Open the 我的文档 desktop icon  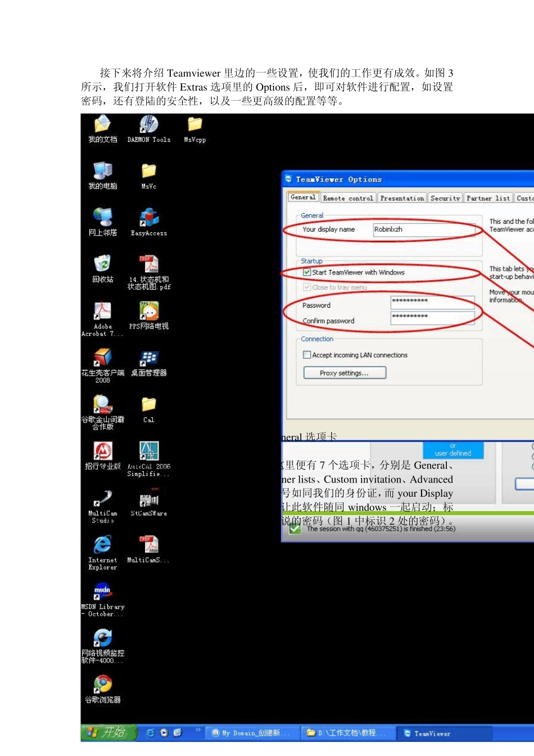(x=102, y=129)
